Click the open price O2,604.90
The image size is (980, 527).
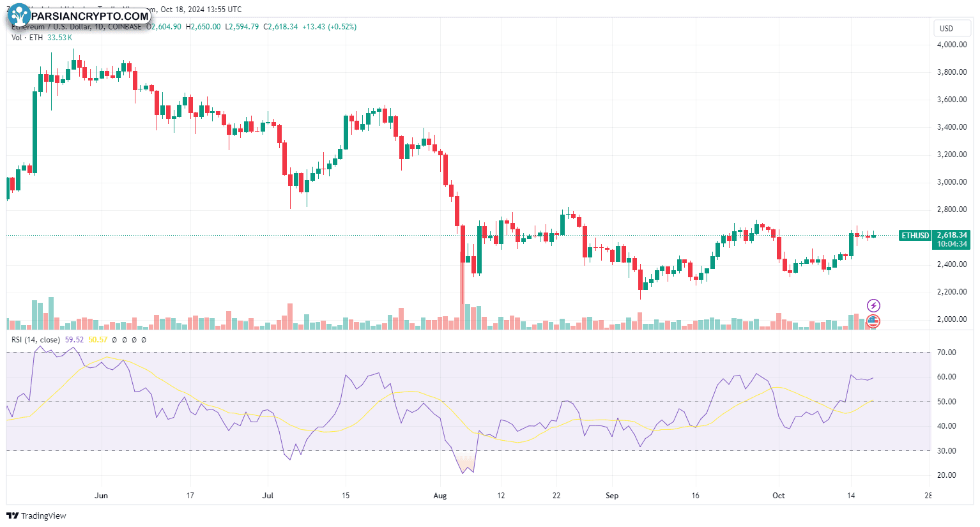(164, 27)
